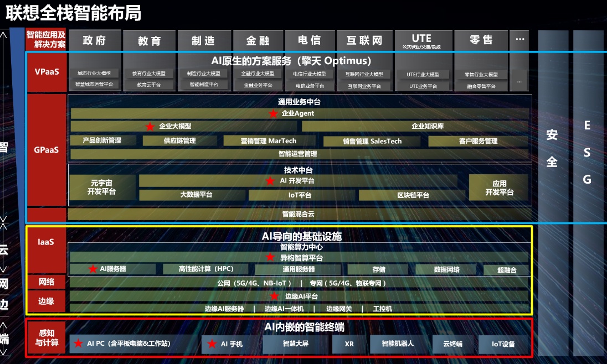Viewport: 607px width, 364px height.
Task: Click the 电信业务平台 label
Action: (x=310, y=86)
